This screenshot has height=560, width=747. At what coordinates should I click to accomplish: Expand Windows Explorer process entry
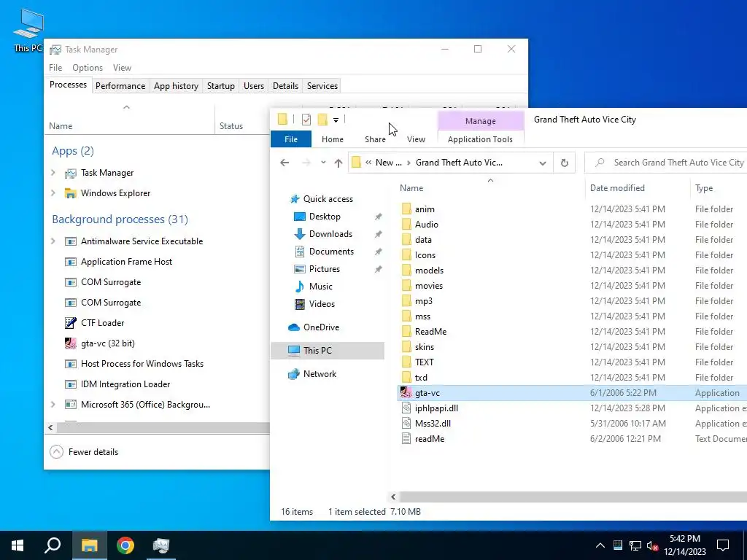coord(53,192)
